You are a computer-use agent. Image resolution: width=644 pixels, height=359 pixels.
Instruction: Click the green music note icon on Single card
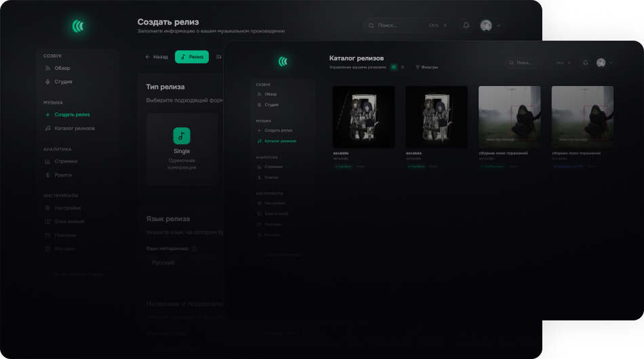coord(182,135)
